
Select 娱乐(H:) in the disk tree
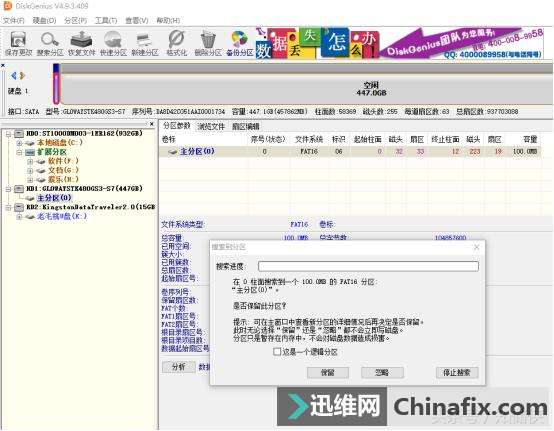coord(63,179)
